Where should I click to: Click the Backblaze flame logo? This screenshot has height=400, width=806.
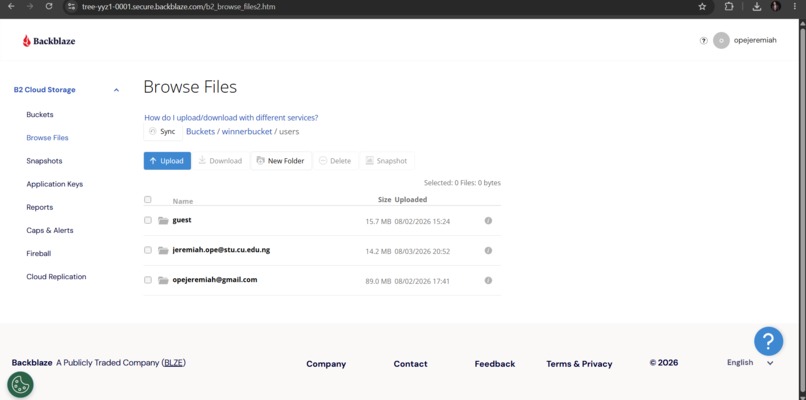point(27,41)
